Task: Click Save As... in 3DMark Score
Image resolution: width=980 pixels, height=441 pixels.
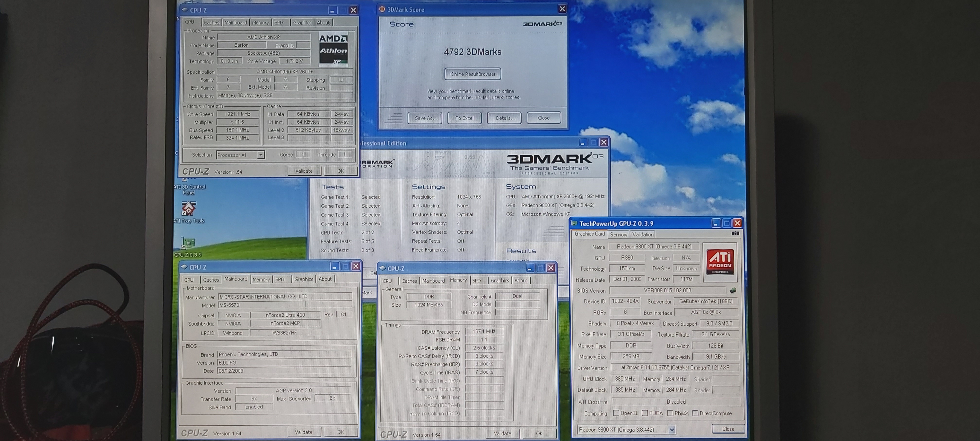Action: (425, 118)
